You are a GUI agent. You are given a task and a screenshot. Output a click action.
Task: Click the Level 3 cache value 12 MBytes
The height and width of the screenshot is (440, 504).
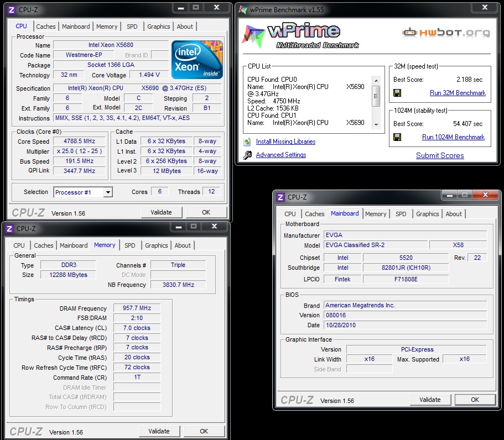pyautogui.click(x=167, y=171)
